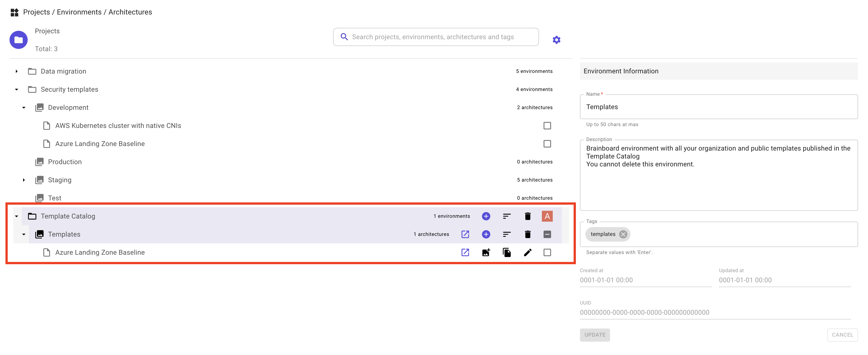Click the settings gear next to search

click(556, 40)
